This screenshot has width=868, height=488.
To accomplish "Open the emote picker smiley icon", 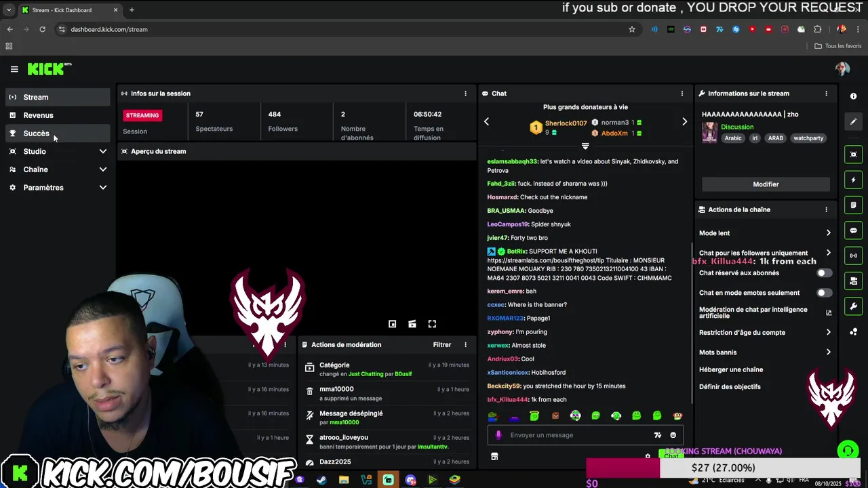I will click(x=673, y=435).
